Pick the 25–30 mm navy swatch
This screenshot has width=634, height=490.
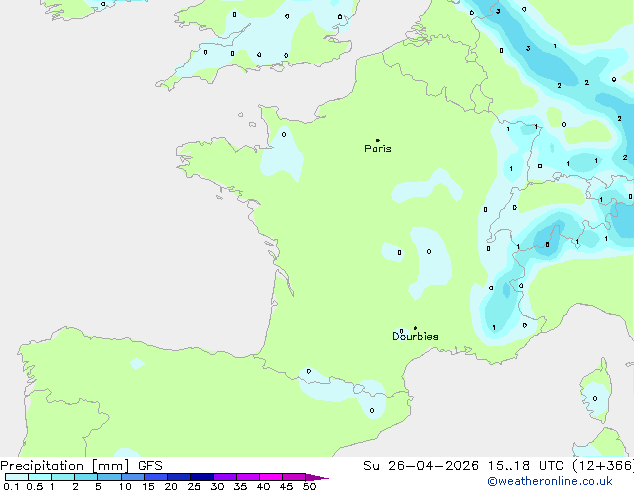202,477
